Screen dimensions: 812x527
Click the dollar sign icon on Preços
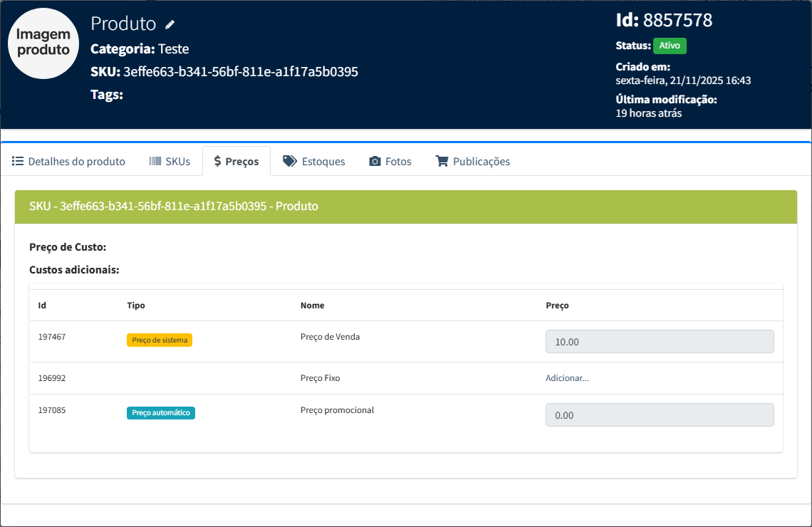click(x=217, y=162)
